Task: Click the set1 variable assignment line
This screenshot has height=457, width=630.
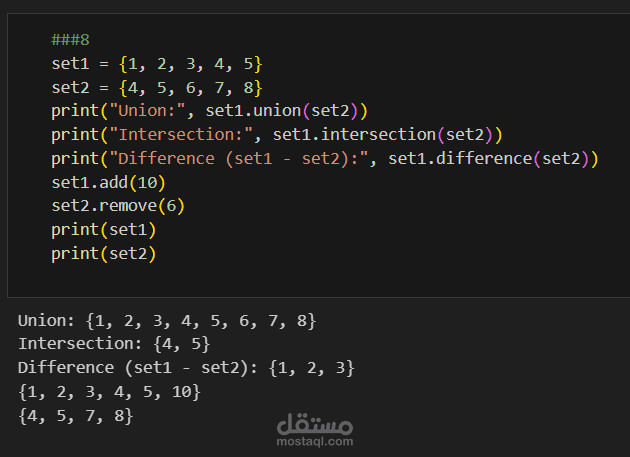Action: [157, 64]
